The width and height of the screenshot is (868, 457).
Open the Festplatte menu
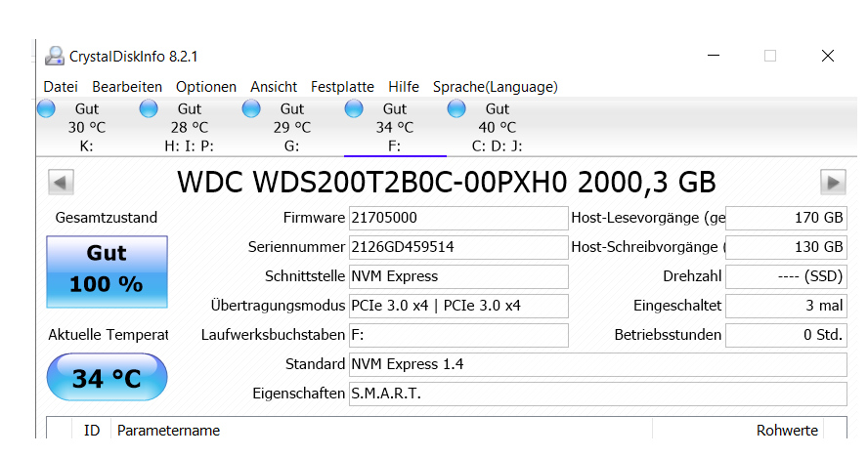[342, 87]
